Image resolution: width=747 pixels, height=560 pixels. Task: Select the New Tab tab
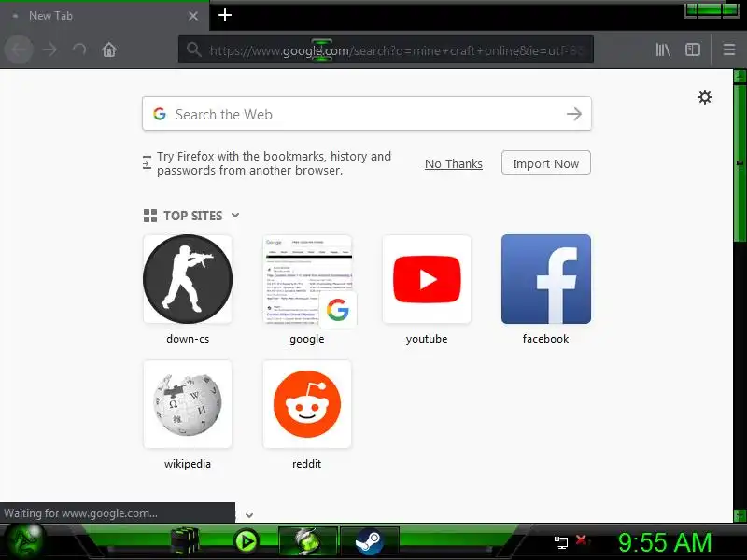click(x=104, y=16)
